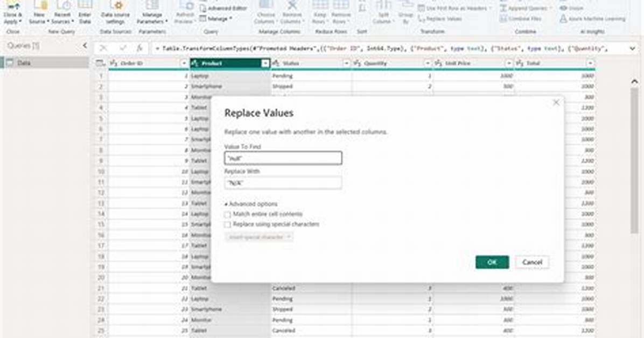Expand the formula bar
The width and height of the screenshot is (644, 338).
[632, 48]
